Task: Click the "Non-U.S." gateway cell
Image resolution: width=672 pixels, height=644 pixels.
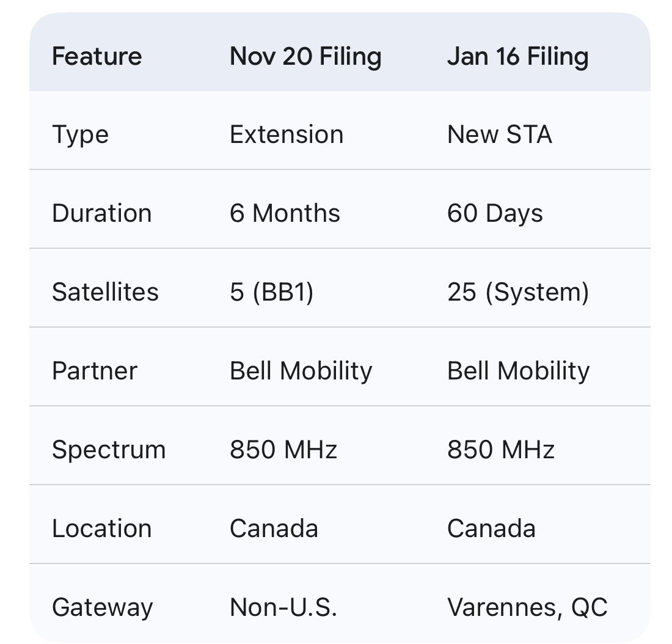Action: [283, 607]
